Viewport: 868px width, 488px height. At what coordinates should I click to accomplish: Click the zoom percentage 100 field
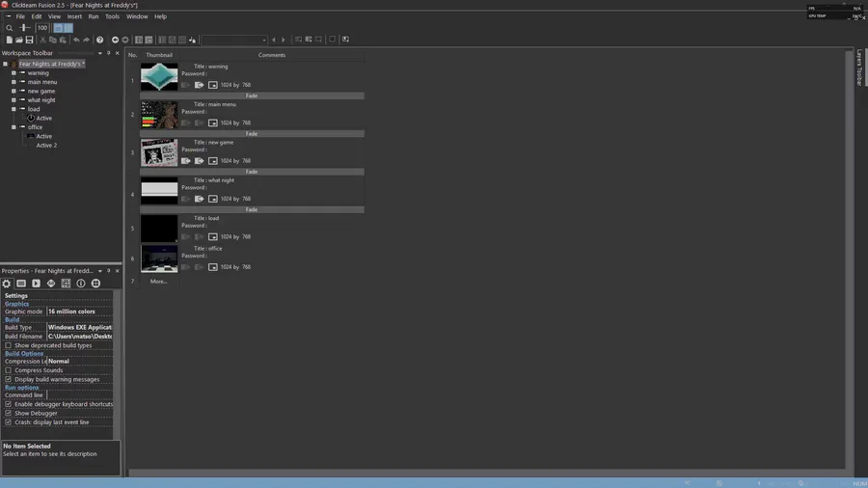[42, 28]
